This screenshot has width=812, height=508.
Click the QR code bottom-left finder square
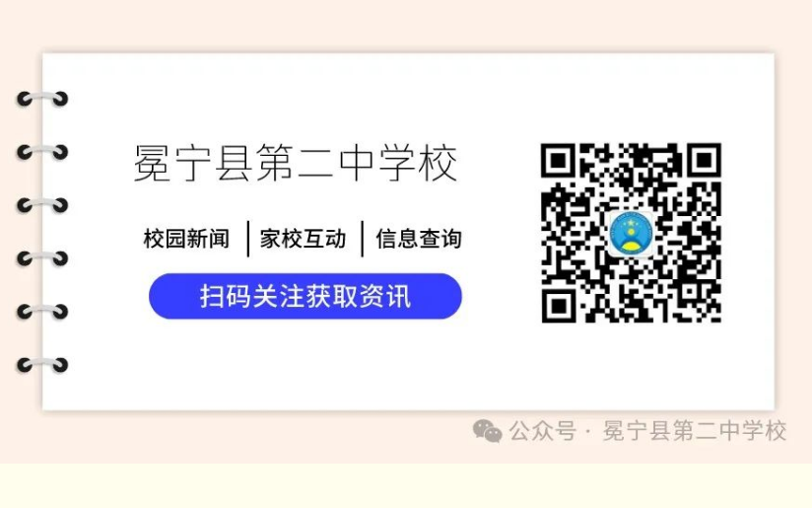click(558, 306)
